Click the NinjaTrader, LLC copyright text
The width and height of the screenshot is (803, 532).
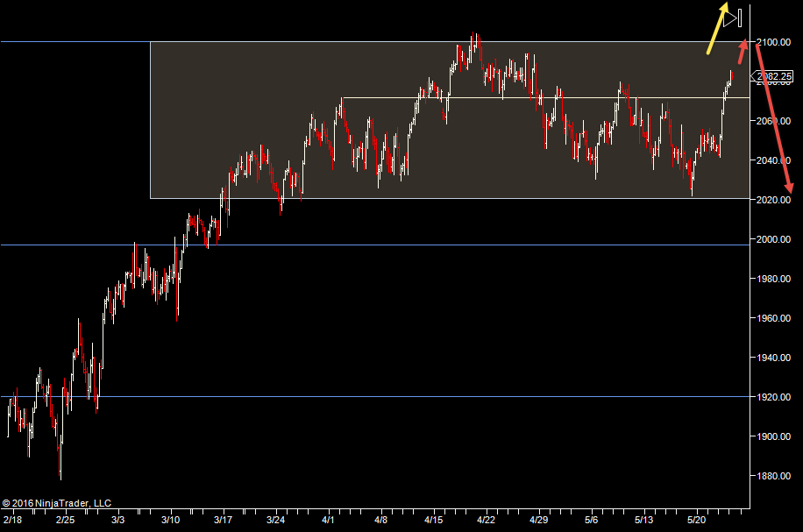tap(57, 503)
